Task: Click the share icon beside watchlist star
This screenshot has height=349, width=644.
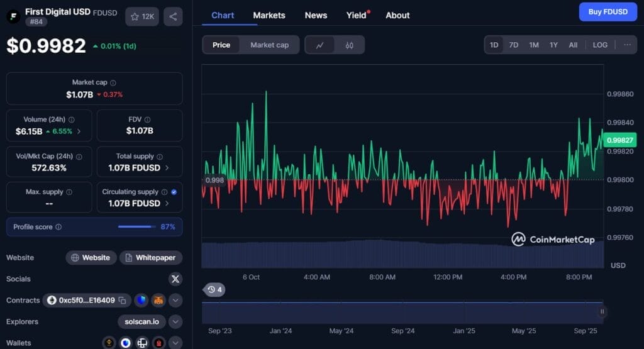Action: [173, 16]
